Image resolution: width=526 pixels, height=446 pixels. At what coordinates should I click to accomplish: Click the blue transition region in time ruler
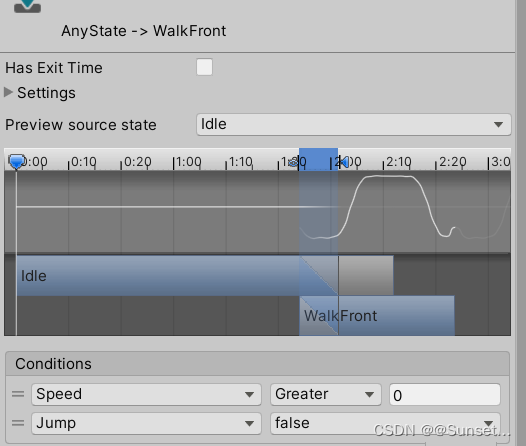318,159
